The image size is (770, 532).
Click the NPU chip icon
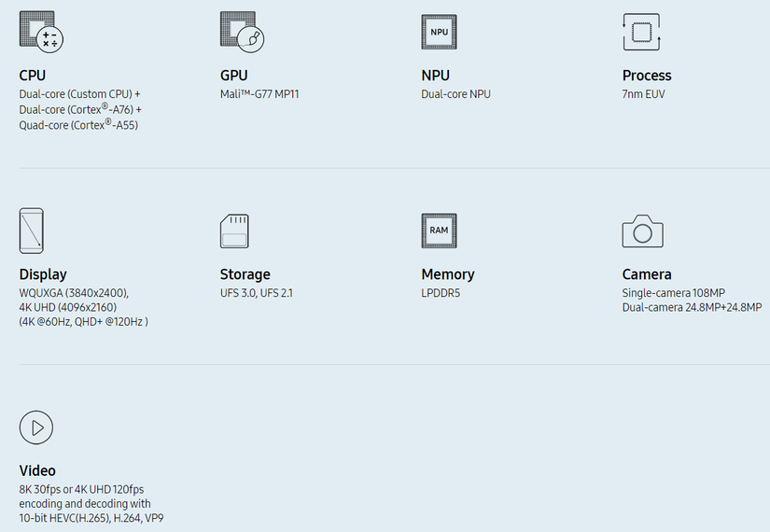[440, 32]
